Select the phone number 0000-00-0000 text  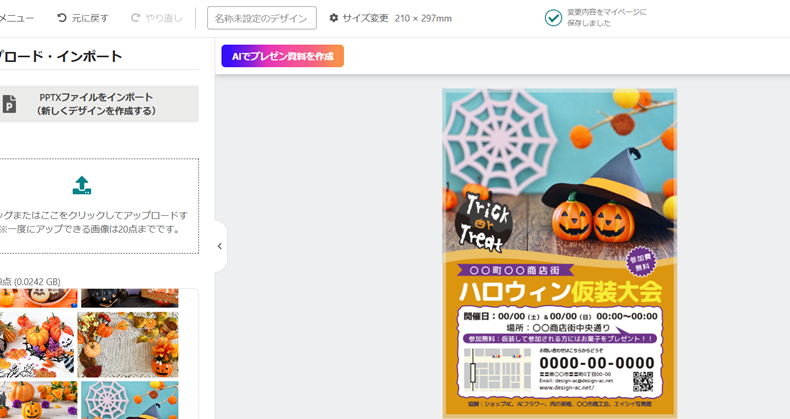(x=597, y=363)
